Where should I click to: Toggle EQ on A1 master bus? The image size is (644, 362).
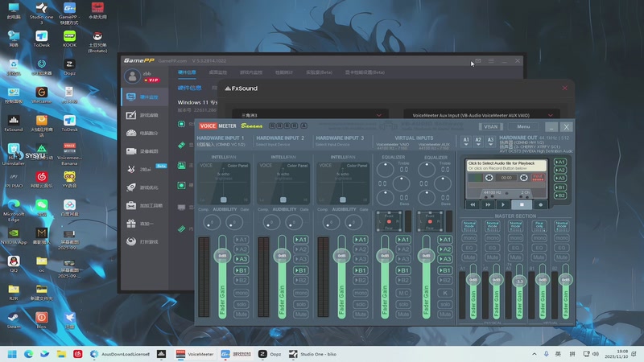tap(469, 248)
